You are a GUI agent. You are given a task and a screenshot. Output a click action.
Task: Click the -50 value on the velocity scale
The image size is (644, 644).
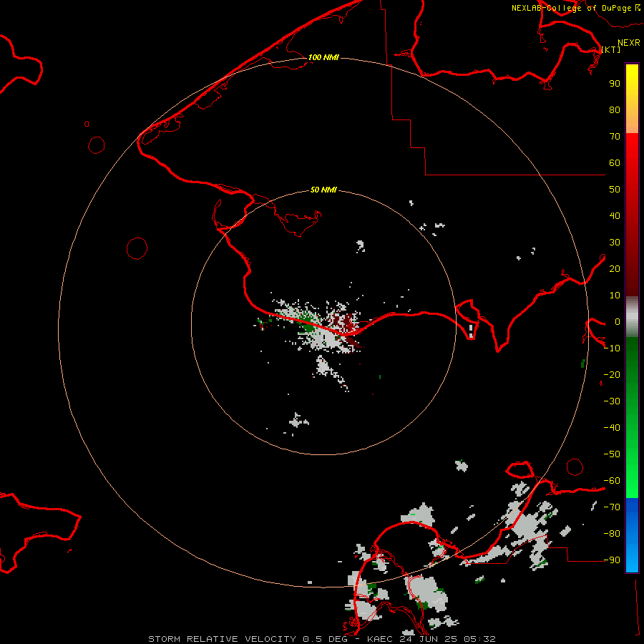612,454
